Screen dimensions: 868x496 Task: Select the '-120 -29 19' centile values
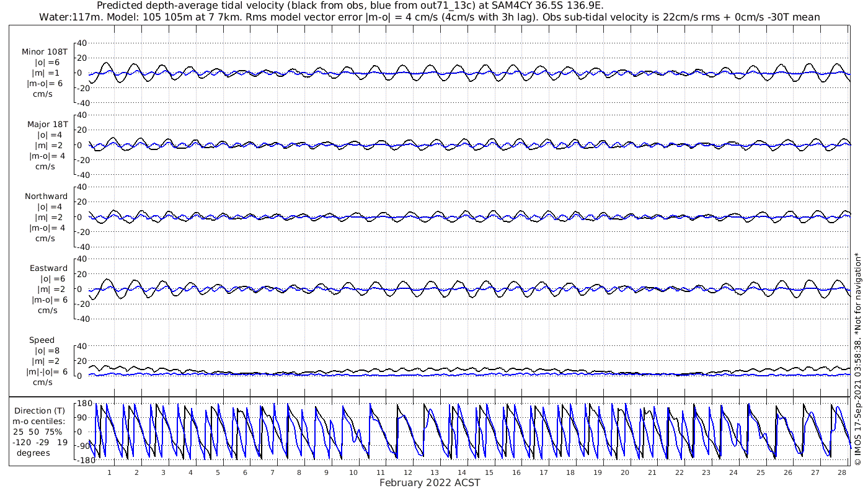[x=40, y=443]
